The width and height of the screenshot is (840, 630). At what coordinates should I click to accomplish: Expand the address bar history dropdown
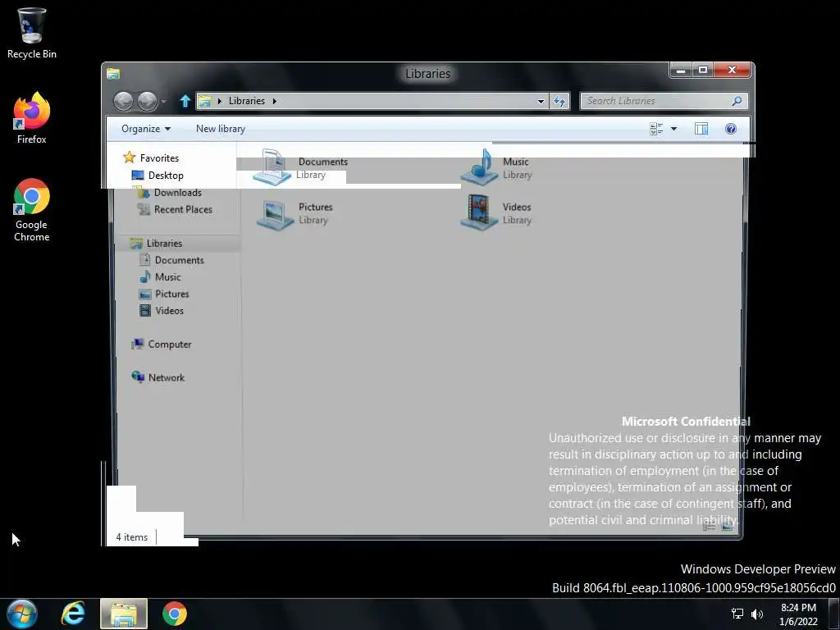pos(541,101)
